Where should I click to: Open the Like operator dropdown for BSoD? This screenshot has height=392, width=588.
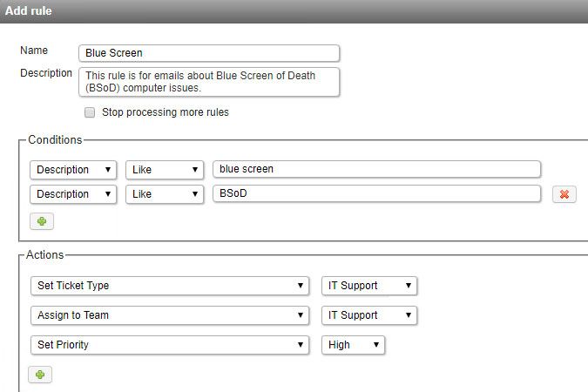(x=165, y=194)
